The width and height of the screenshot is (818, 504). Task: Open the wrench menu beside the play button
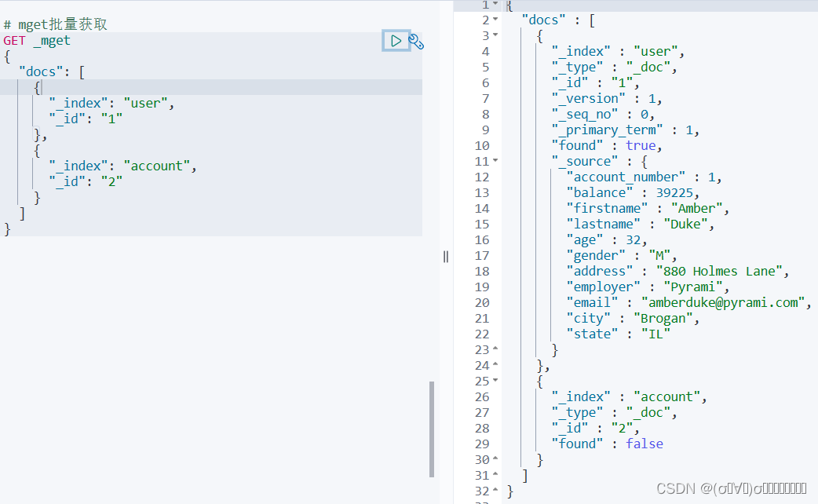click(416, 42)
